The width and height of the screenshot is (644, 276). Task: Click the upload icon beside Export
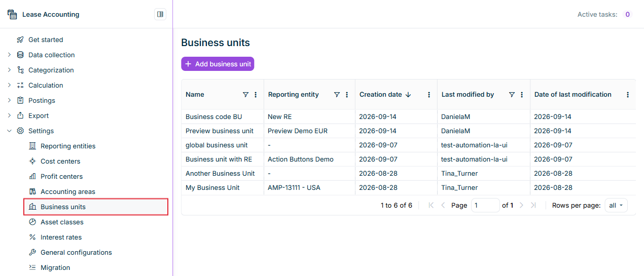(20, 115)
